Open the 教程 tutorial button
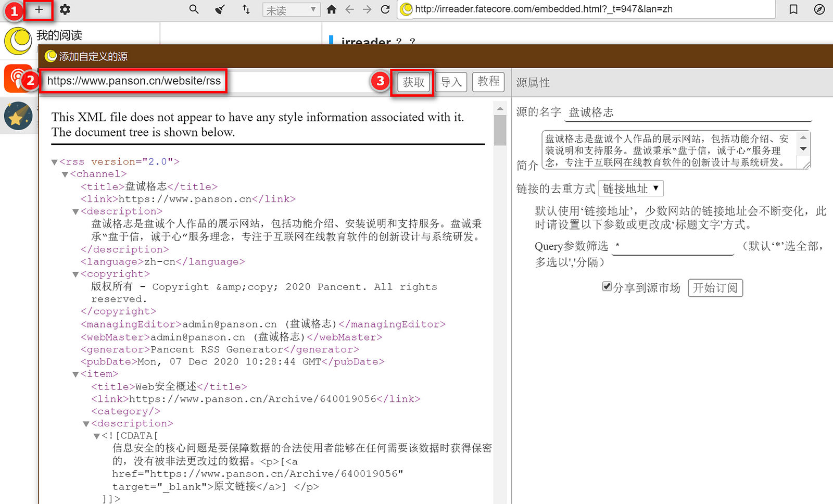The image size is (833, 504). coord(488,82)
